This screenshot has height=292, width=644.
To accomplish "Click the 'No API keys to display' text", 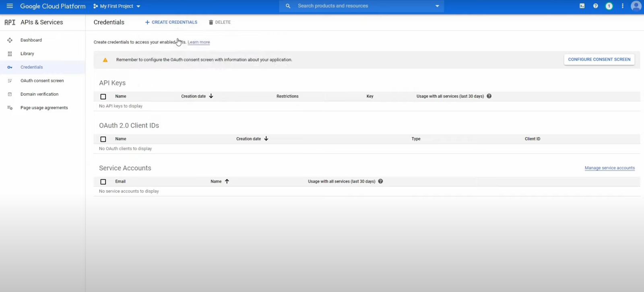I will tap(121, 106).
